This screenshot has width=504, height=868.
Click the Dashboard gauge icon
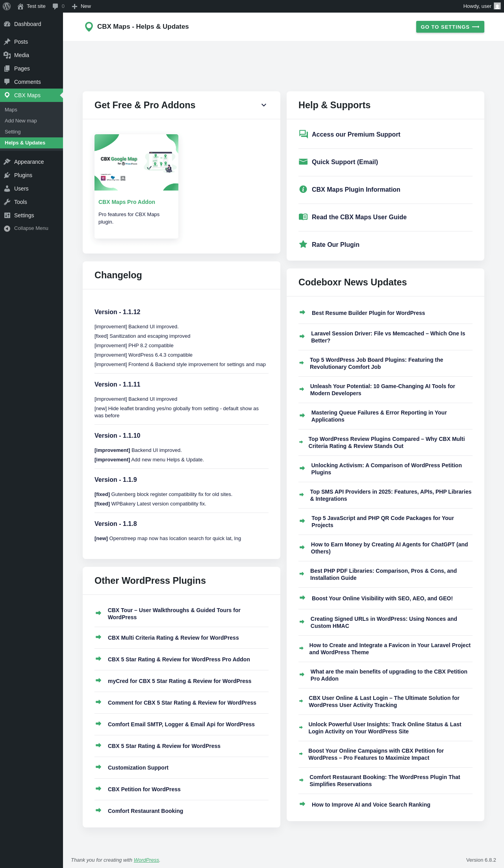7,24
